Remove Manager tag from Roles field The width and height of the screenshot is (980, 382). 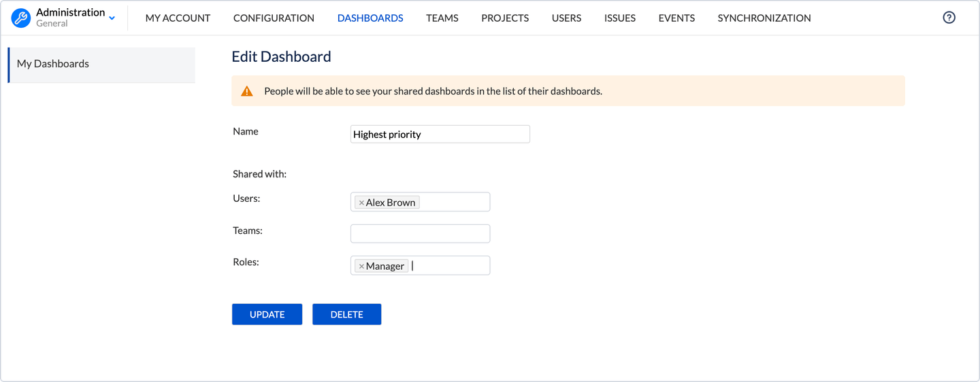[361, 266]
